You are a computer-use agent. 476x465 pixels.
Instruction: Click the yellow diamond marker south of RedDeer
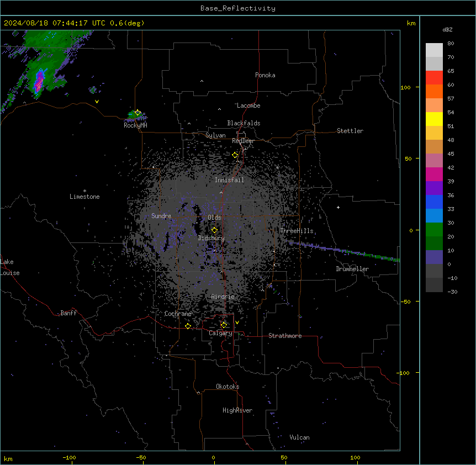point(235,155)
